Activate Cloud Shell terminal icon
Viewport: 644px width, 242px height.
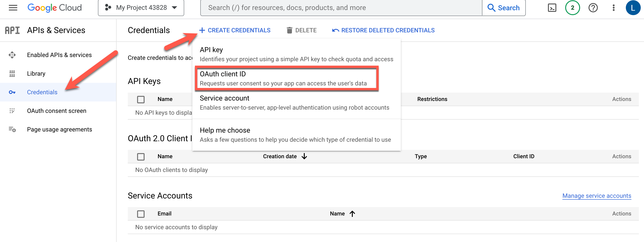552,8
